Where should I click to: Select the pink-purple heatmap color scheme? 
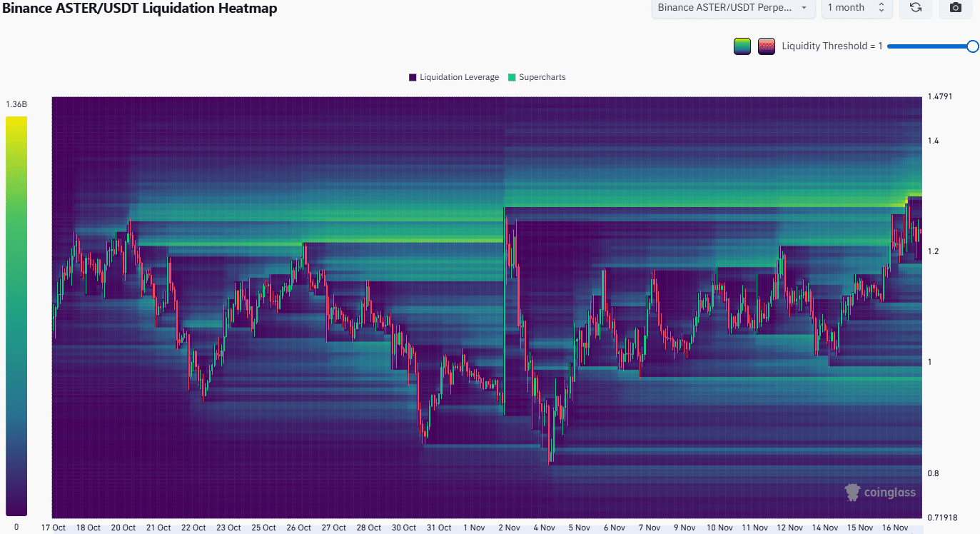767,46
